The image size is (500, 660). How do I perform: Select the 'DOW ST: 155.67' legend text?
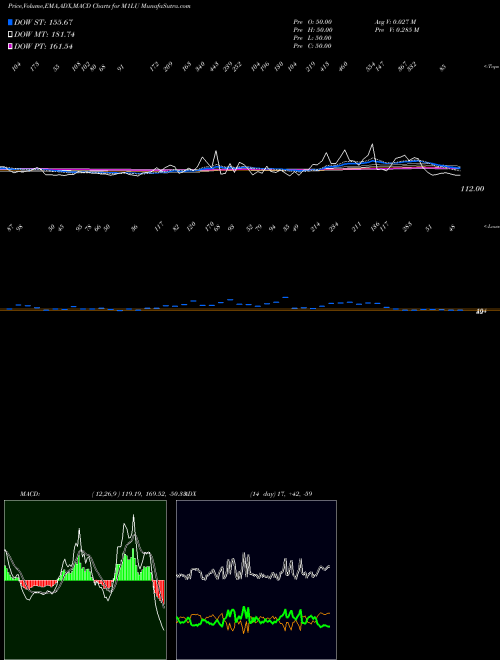tap(43, 22)
